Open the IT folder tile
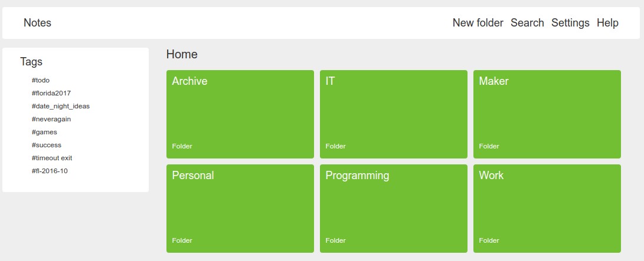Viewport: 644px width, 261px height. click(x=393, y=114)
